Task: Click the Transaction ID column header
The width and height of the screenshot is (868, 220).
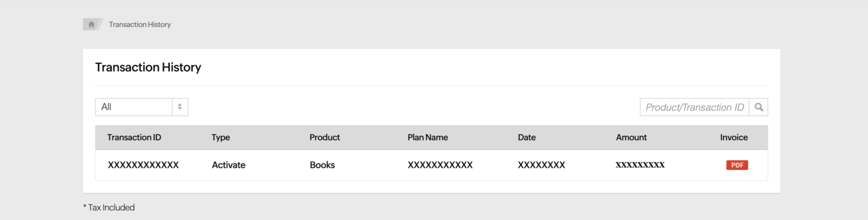Action: click(134, 137)
